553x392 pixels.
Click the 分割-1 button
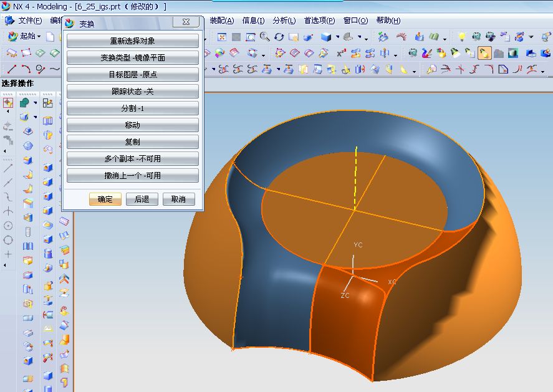click(133, 108)
